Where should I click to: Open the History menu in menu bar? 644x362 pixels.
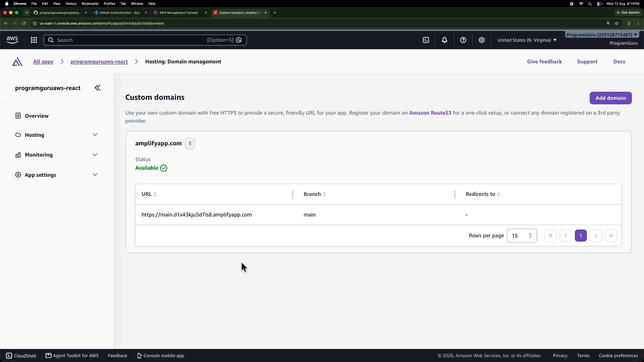pyautogui.click(x=71, y=4)
